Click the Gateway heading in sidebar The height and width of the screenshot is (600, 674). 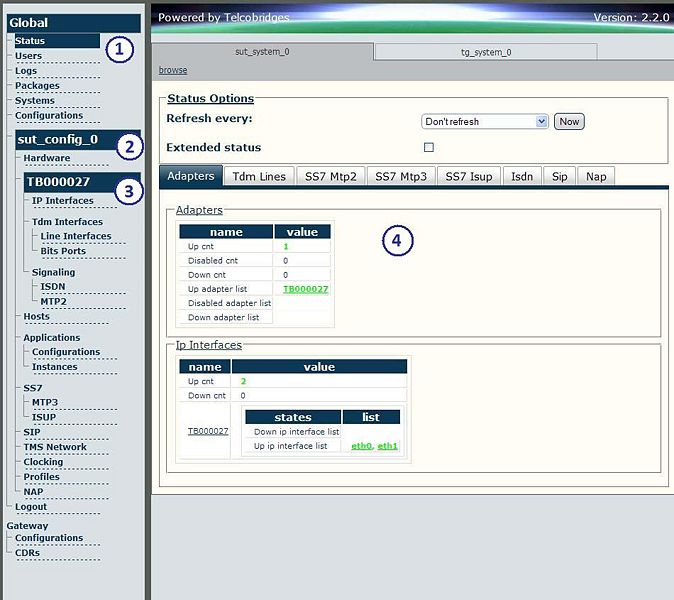coord(27,526)
